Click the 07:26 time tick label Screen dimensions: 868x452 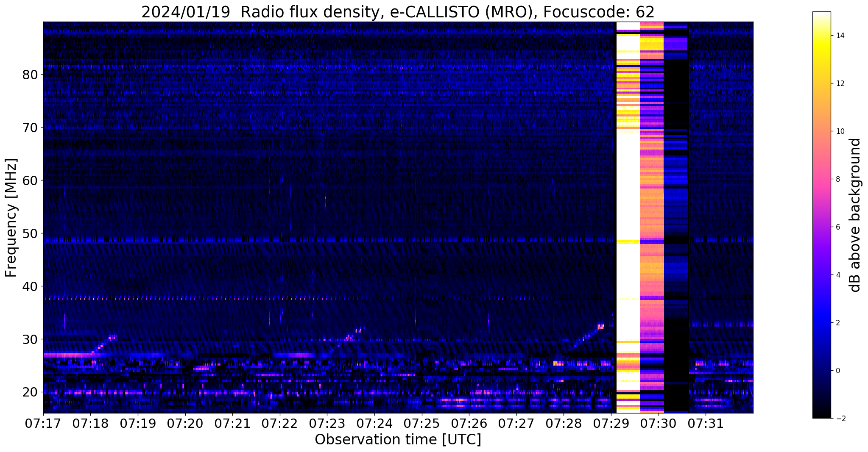(469, 423)
